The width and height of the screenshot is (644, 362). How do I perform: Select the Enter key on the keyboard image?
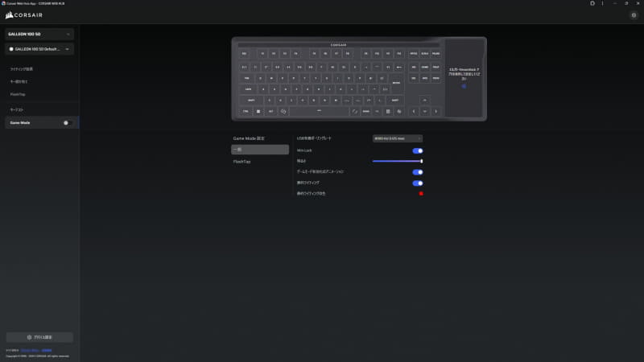(396, 83)
